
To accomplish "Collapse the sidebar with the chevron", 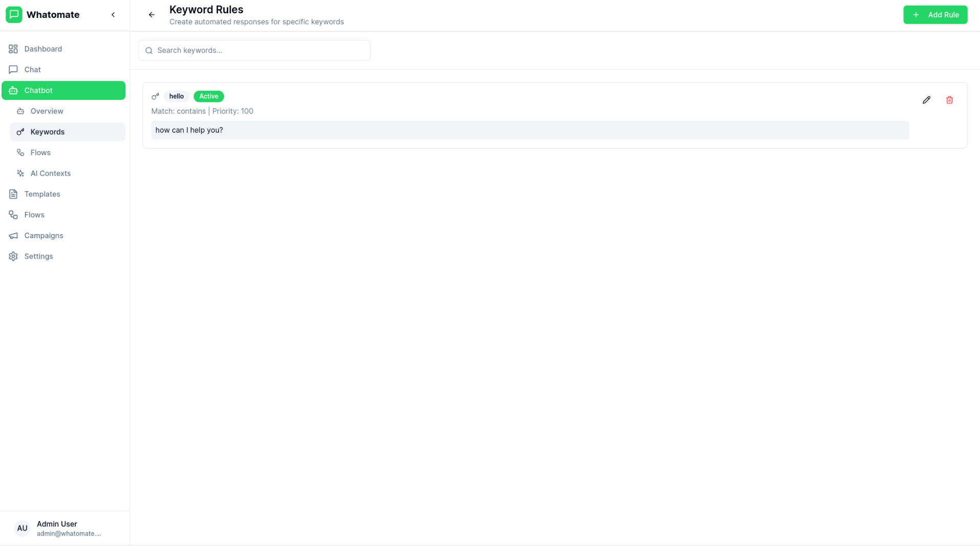I will (x=113, y=15).
